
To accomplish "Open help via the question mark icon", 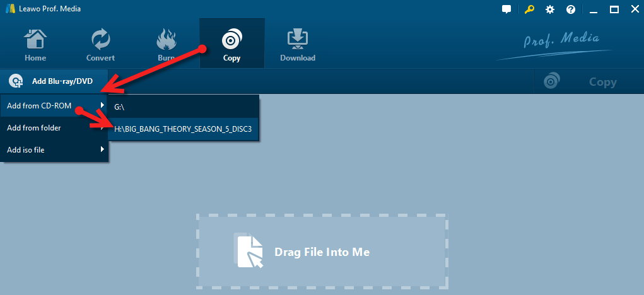I will click(571, 9).
